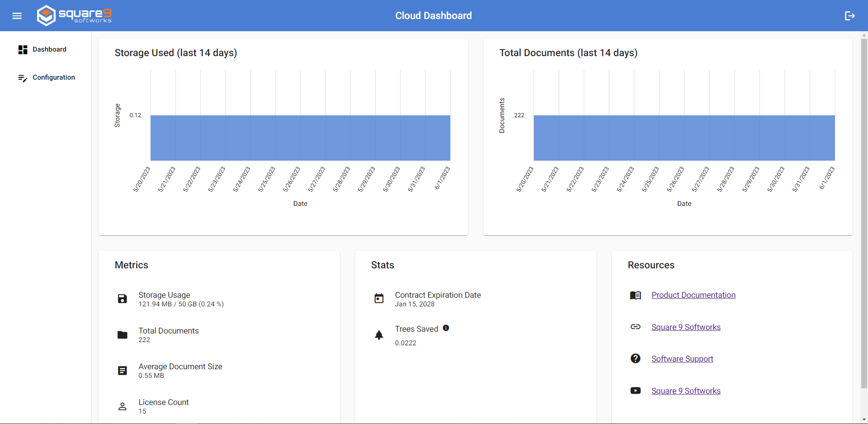
Task: Open the hamburger navigation menu
Action: (17, 16)
